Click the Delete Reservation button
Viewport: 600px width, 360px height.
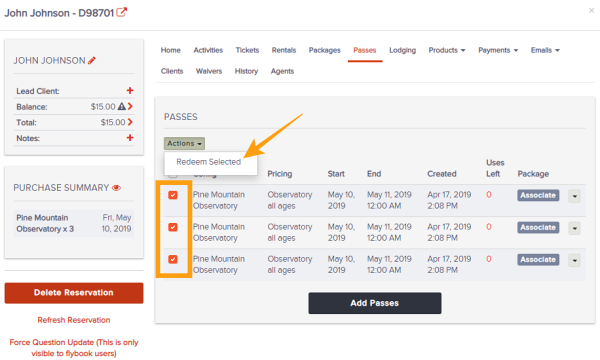tap(74, 293)
